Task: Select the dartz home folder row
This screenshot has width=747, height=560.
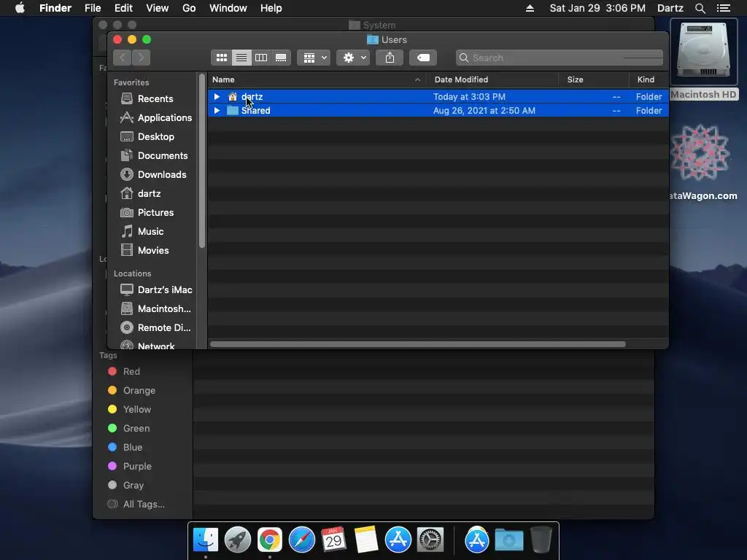Action: tap(438, 97)
